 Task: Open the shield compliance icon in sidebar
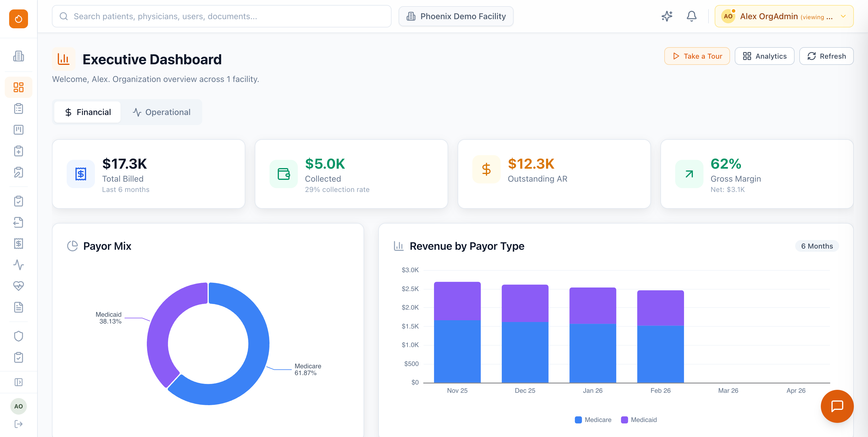click(19, 336)
